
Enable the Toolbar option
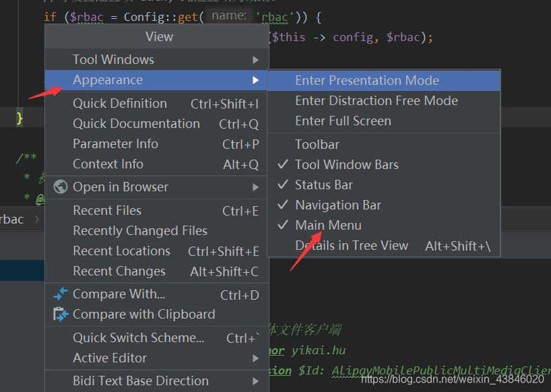pyautogui.click(x=384, y=144)
